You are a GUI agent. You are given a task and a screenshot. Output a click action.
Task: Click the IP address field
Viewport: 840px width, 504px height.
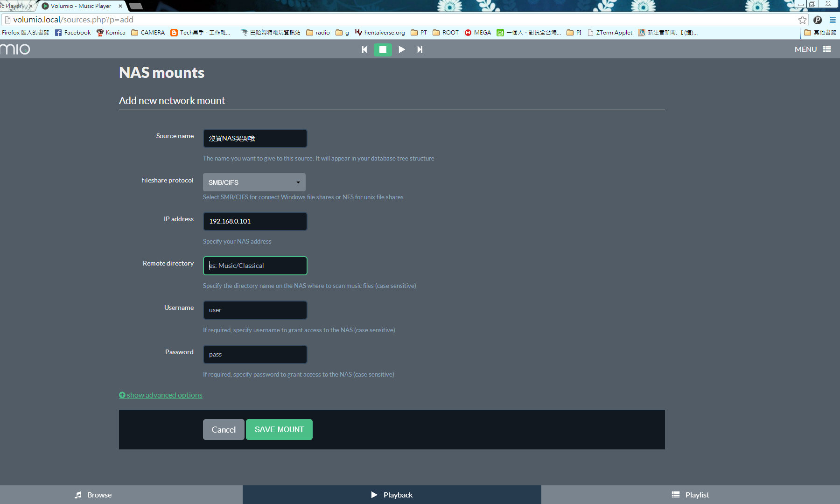[255, 221]
